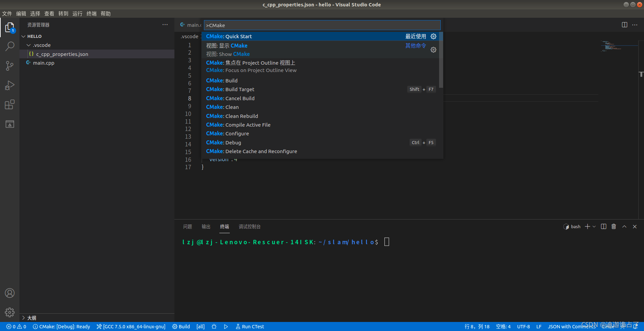Open the Explorer view in activity bar
644x331 pixels.
tap(10, 27)
